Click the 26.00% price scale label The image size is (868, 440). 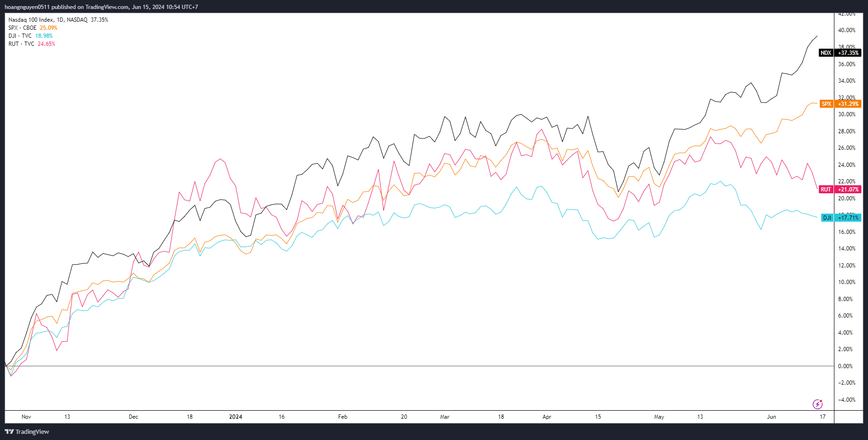[847, 148]
